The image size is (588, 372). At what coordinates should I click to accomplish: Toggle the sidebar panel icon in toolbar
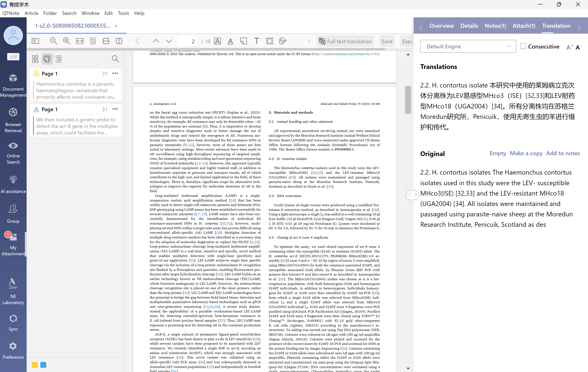pyautogui.click(x=35, y=41)
